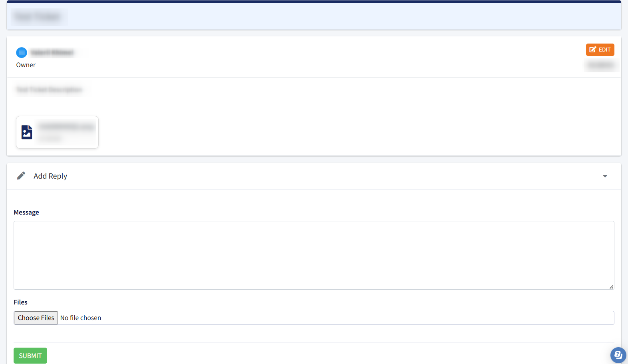Click the No file chosen field
The height and width of the screenshot is (364, 628).
[314, 318]
